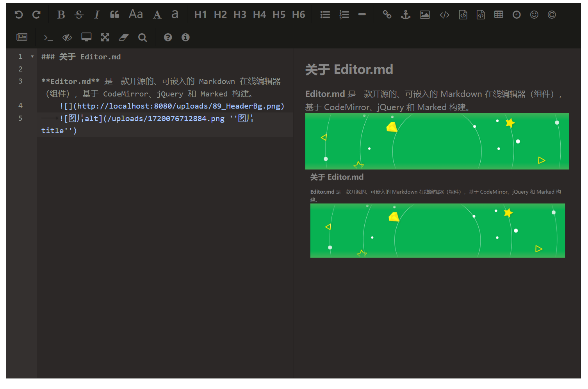Insert an ordered numbered list
588x389 pixels.
[344, 15]
